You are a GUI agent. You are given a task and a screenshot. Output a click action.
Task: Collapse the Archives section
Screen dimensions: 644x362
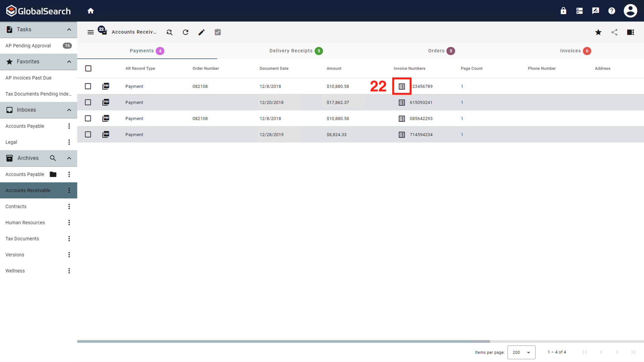coord(69,158)
